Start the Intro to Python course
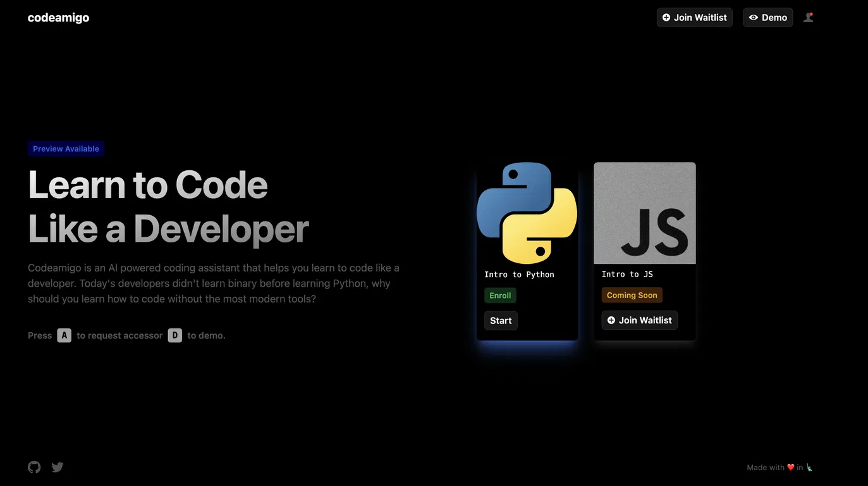Viewport: 868px width, 486px height. tap(501, 321)
